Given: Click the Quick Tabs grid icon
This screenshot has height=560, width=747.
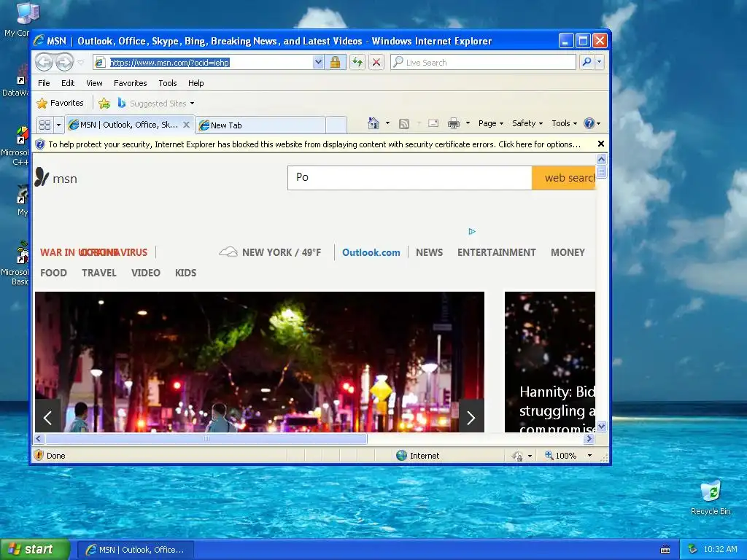Looking at the screenshot, I should tap(44, 125).
